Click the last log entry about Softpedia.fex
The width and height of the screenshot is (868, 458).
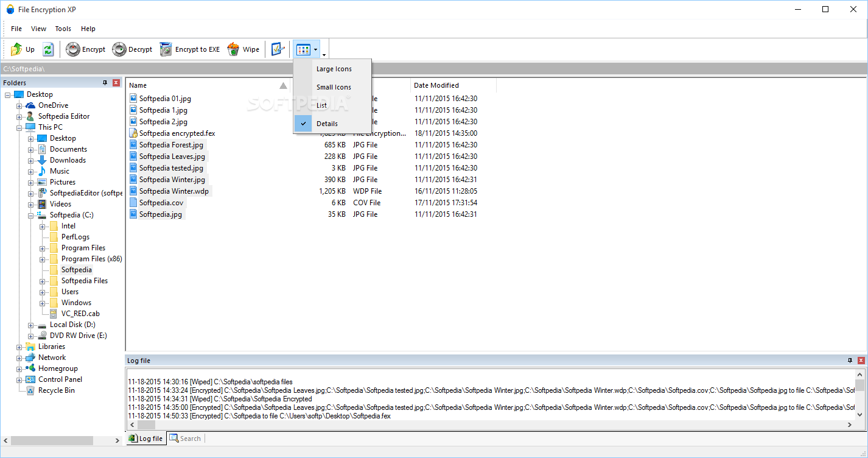pos(259,416)
